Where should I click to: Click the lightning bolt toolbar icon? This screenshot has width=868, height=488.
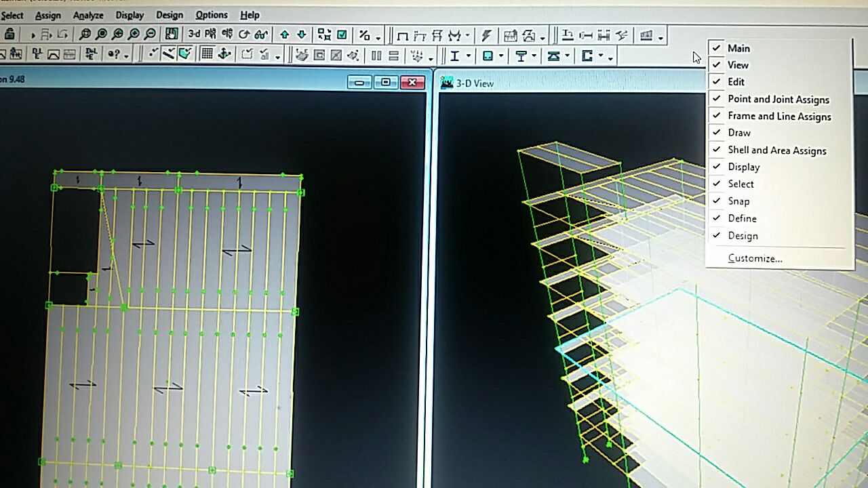pyautogui.click(x=486, y=35)
